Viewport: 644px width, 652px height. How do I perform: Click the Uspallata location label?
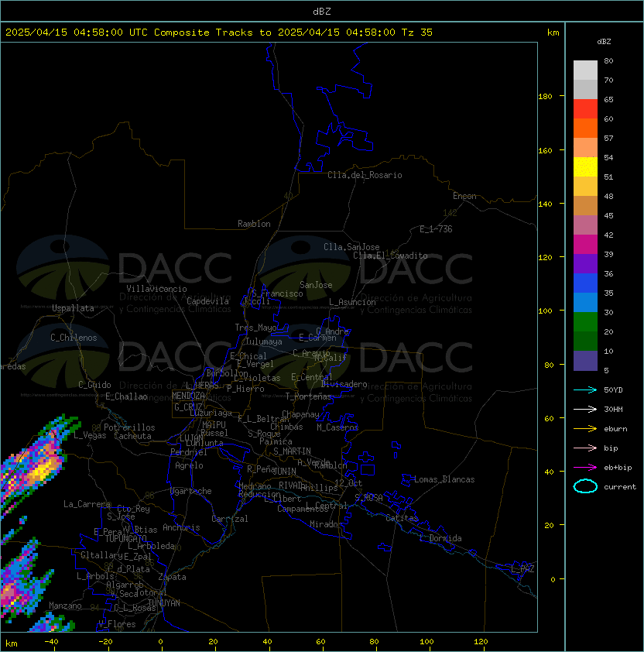coord(73,308)
